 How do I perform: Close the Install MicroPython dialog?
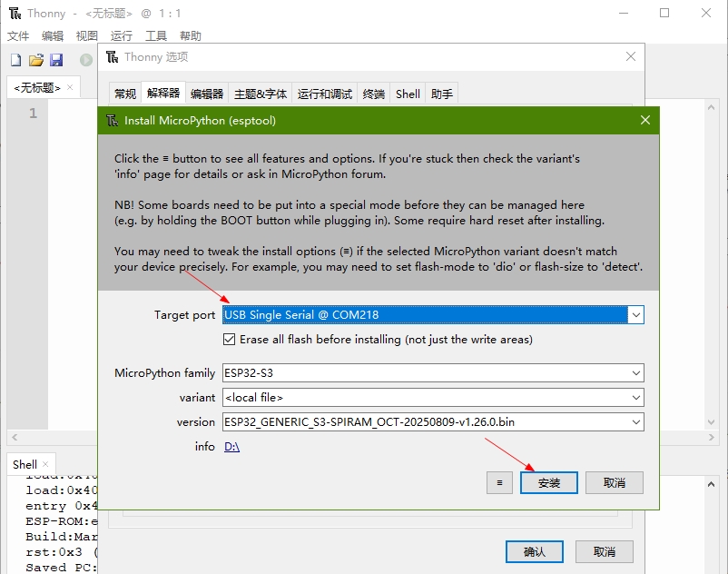point(644,120)
